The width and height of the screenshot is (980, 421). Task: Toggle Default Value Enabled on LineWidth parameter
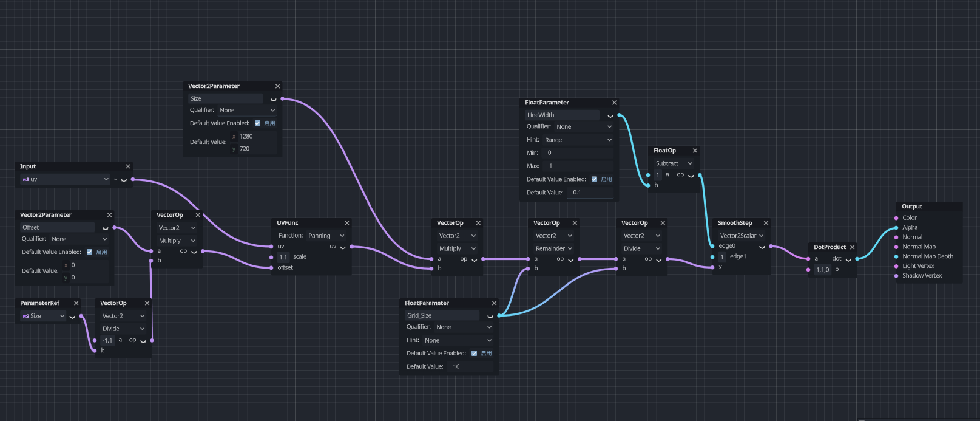594,179
